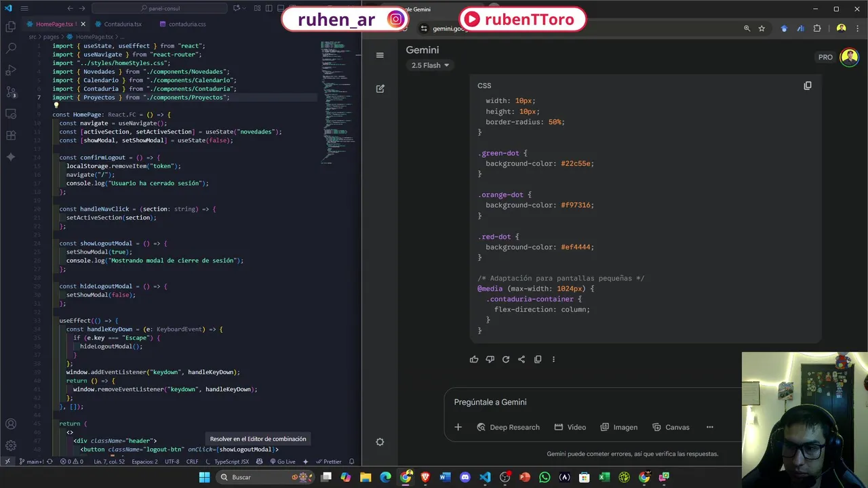Viewport: 868px width, 488px height.
Task: Open the VS Code Search view
Action: tap(11, 49)
